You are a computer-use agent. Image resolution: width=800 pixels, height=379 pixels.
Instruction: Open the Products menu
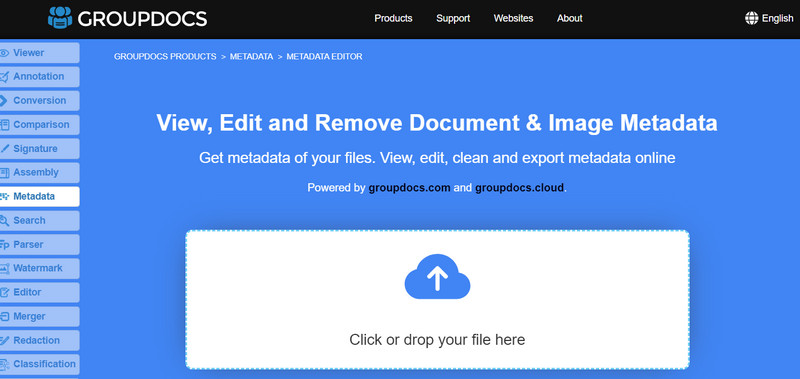point(393,18)
